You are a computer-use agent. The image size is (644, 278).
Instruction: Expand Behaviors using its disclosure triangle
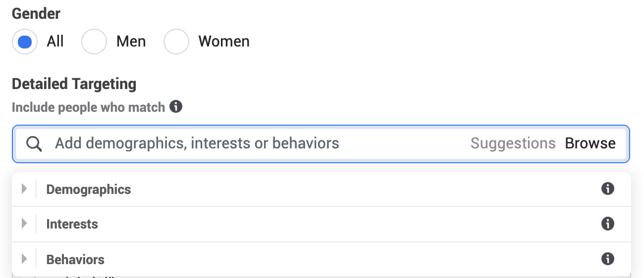[x=24, y=259]
